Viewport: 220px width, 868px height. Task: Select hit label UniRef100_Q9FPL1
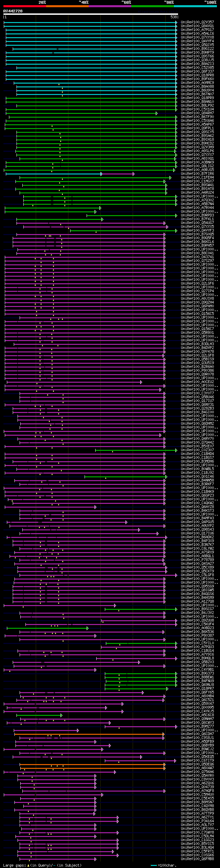[x=197, y=128]
